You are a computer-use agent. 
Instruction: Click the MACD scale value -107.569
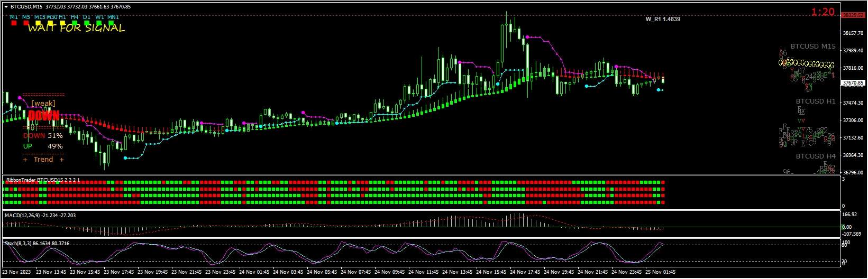[852, 234]
